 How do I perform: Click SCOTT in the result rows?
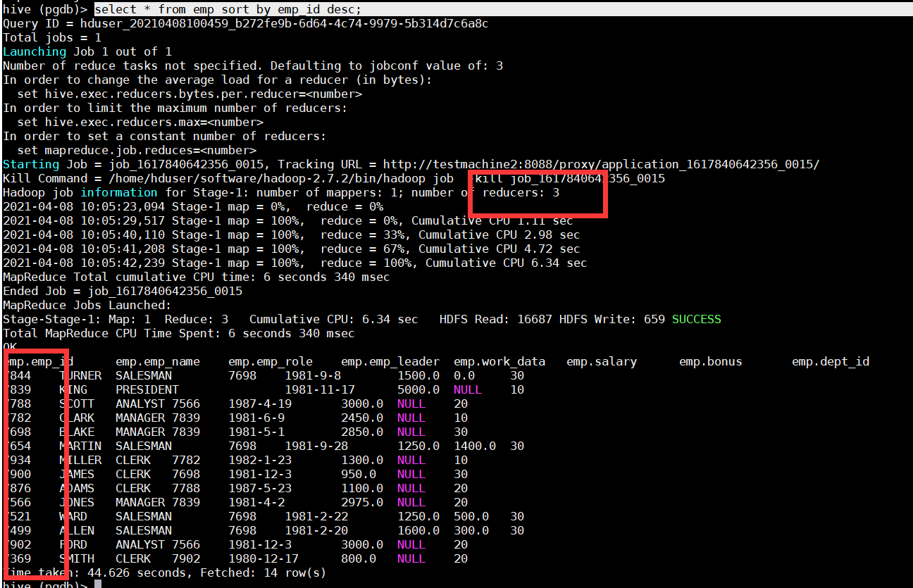77,404
